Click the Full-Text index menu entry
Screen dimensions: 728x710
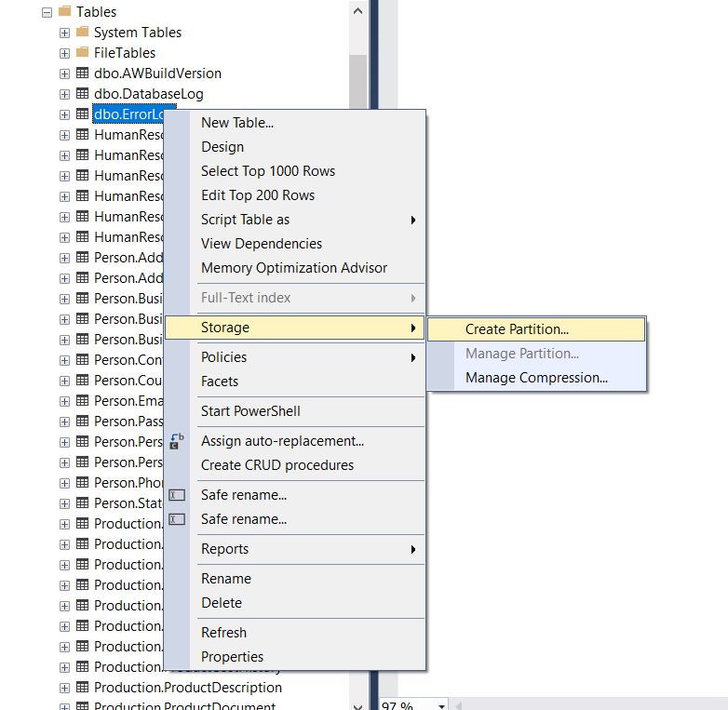click(x=295, y=298)
